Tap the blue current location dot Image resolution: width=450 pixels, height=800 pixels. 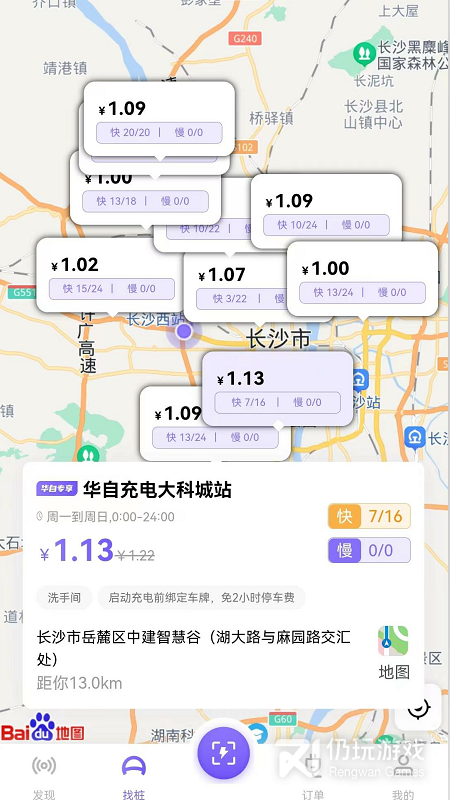pos(184,331)
